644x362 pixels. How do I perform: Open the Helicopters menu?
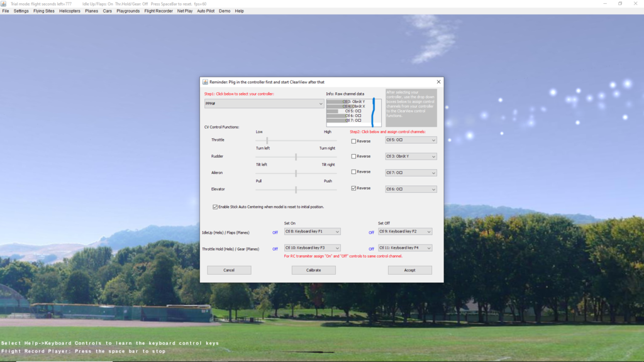tap(70, 11)
